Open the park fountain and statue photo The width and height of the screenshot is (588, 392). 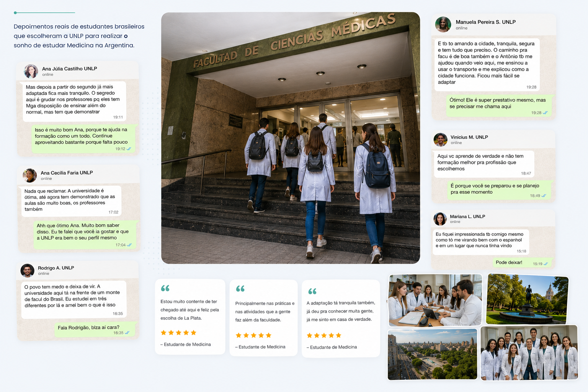click(x=527, y=299)
